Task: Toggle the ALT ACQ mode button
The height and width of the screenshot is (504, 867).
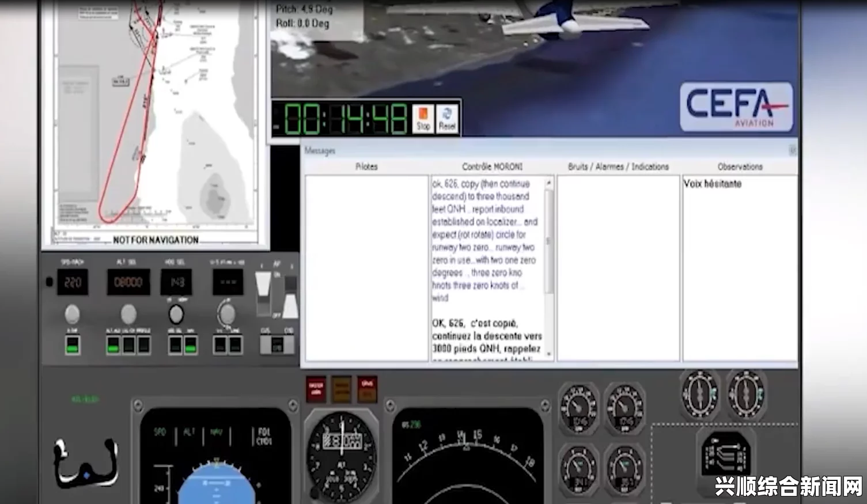Action: click(113, 345)
